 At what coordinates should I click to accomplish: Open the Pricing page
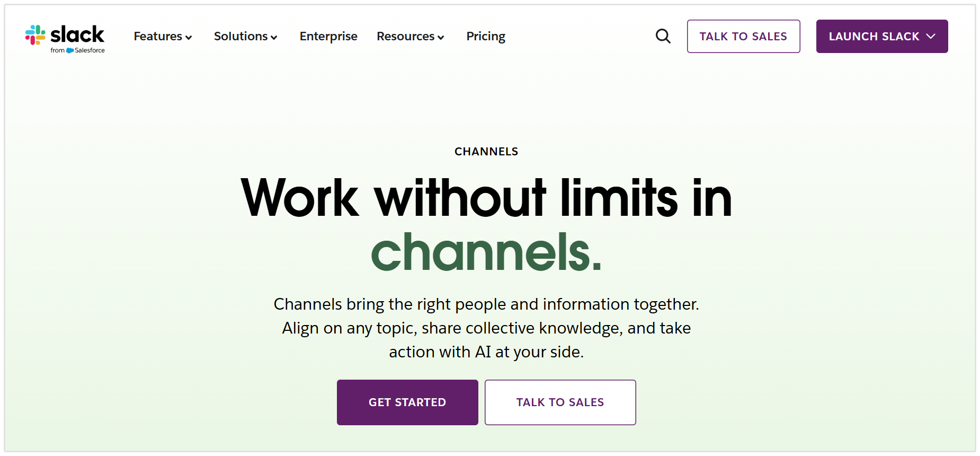tap(486, 36)
